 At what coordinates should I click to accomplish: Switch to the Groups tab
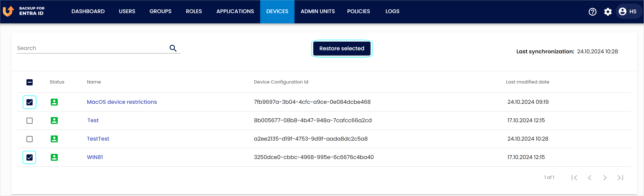coord(160,11)
